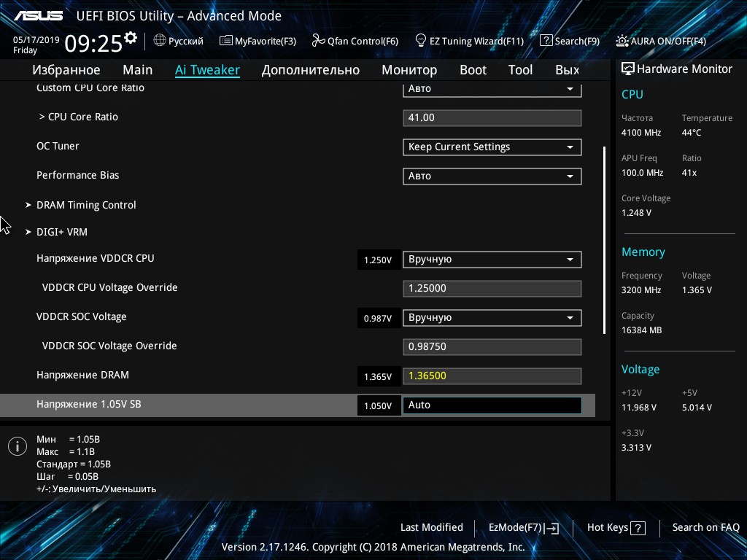Screen dimensions: 747x560
Task: Open VDDCR SOC Voltage mode dropdown
Action: [492, 318]
